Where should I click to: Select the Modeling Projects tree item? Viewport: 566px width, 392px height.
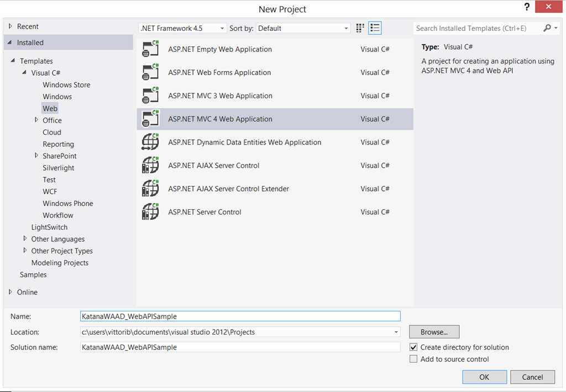[x=60, y=263]
